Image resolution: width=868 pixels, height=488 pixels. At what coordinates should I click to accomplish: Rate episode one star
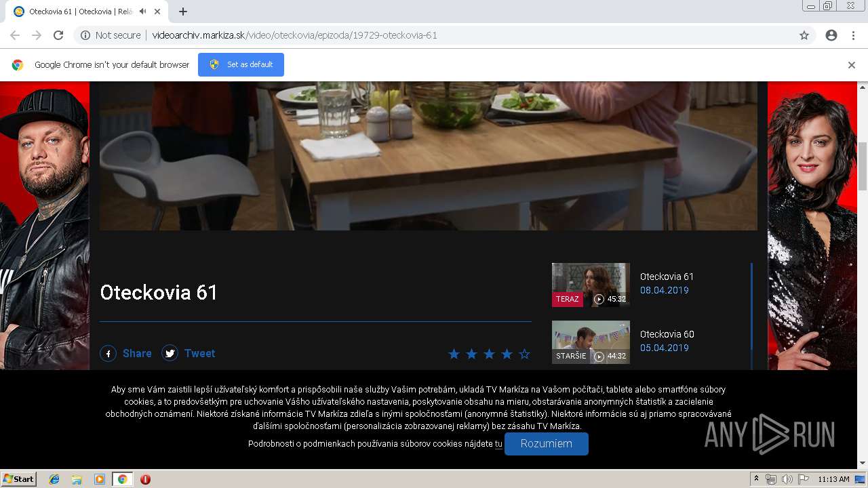click(x=454, y=354)
